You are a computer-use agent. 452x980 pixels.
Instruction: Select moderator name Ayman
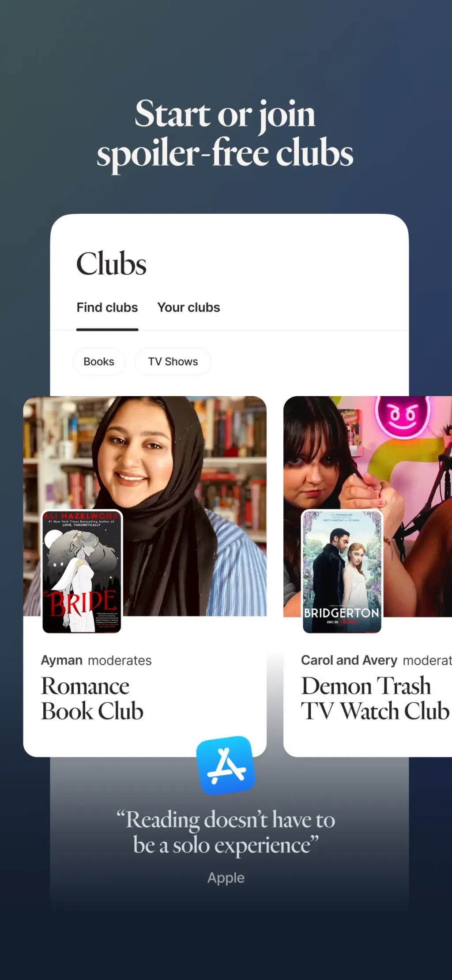pyautogui.click(x=62, y=660)
